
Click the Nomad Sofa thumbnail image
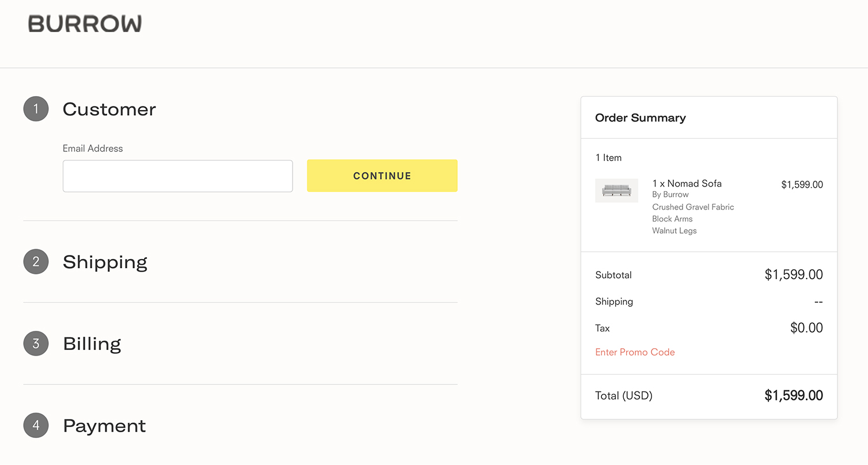616,190
